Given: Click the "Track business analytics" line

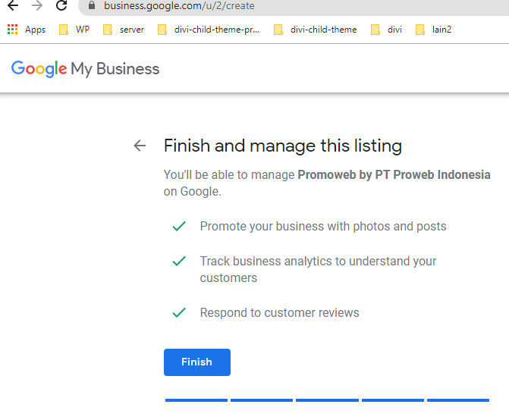Looking at the screenshot, I should pyautogui.click(x=318, y=270).
